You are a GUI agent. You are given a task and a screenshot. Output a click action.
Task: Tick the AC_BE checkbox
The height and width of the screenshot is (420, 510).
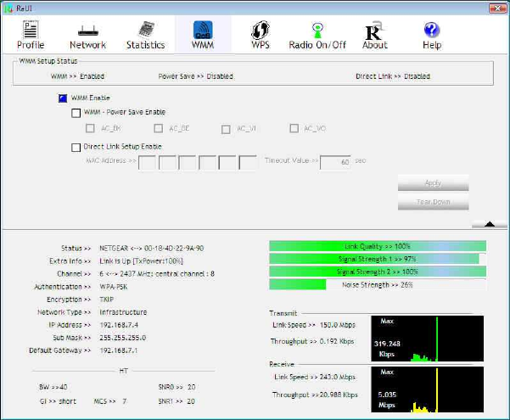159,128
